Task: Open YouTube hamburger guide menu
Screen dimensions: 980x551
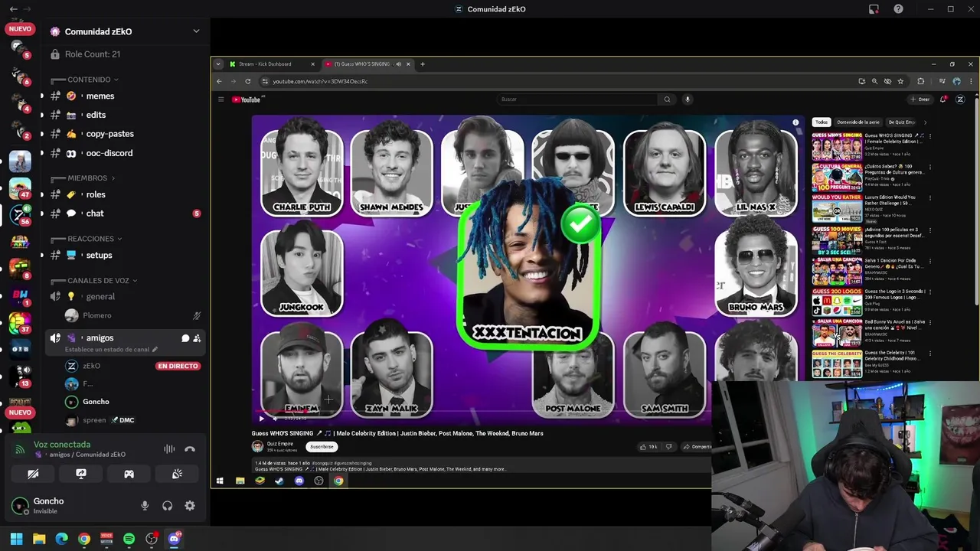Action: click(x=220, y=99)
